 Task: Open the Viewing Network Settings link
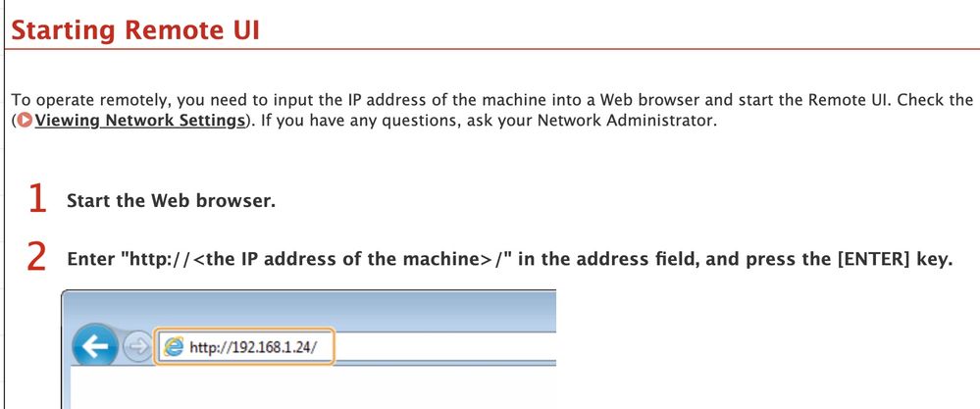(x=138, y=122)
